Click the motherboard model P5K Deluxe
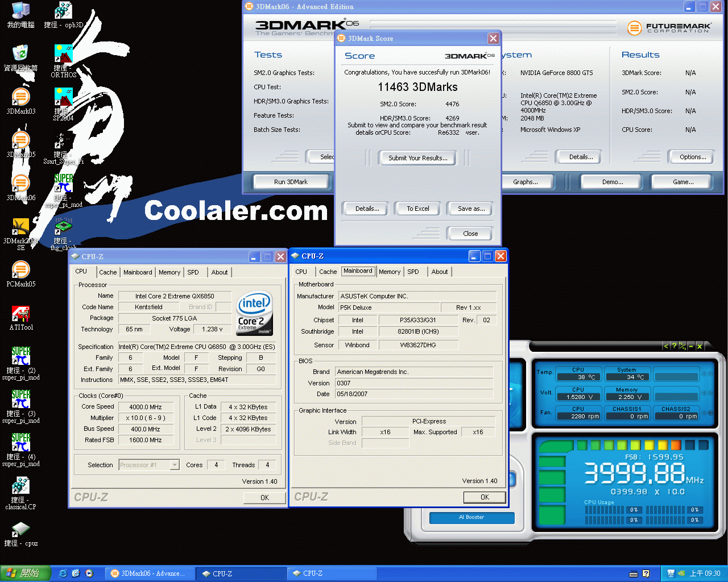Viewport: 728px width, 582px height. pos(390,307)
